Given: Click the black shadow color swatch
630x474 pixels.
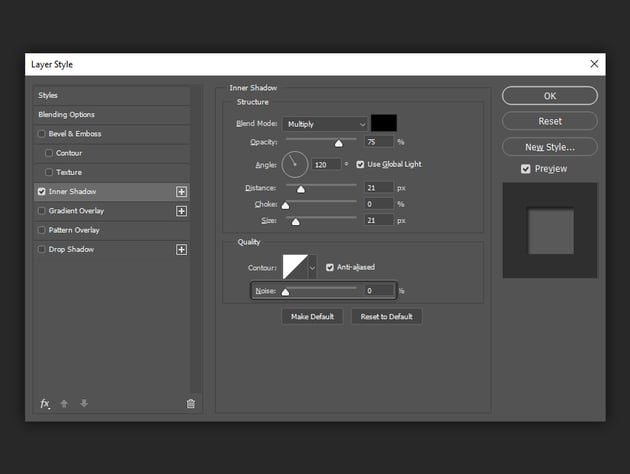Looking at the screenshot, I should (x=384, y=123).
